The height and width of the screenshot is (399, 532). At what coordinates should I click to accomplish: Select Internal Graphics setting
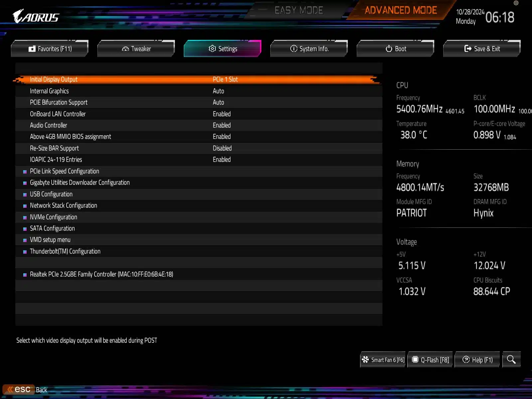49,91
